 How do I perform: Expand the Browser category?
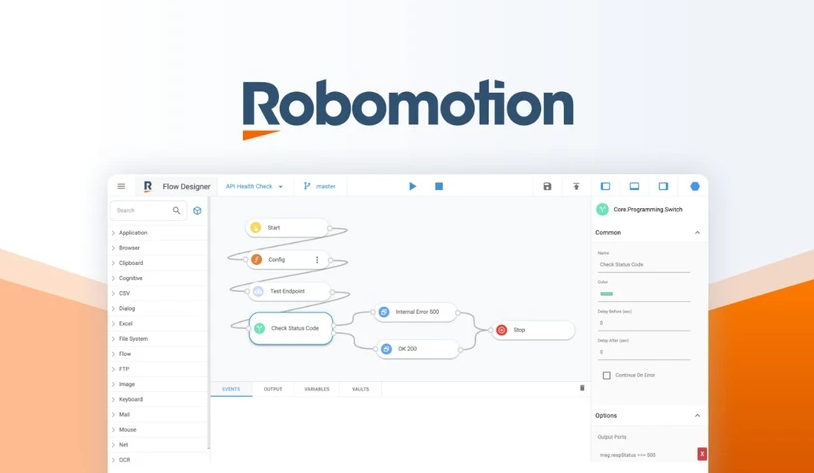(158, 248)
